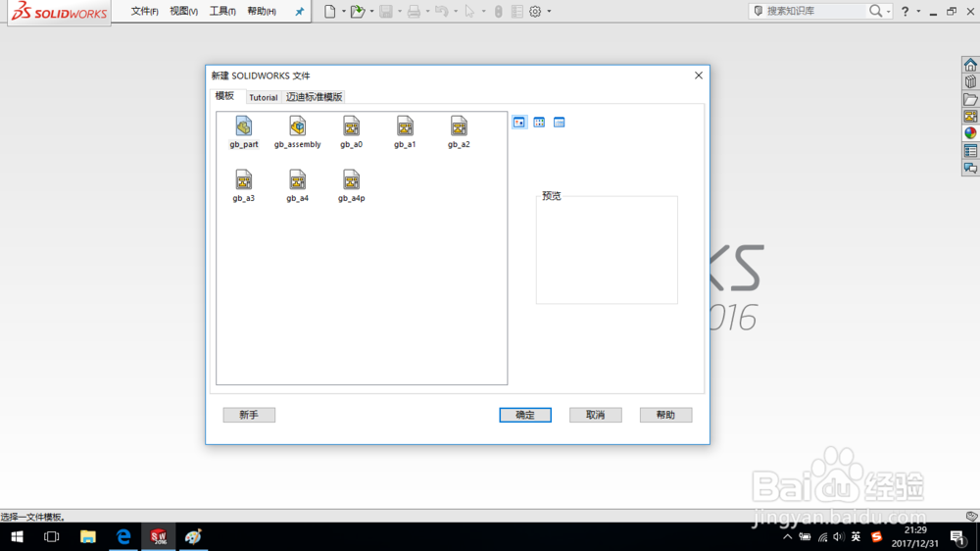Image resolution: width=980 pixels, height=551 pixels.
Task: Choose the gb_a4p drawing template
Action: 351,185
